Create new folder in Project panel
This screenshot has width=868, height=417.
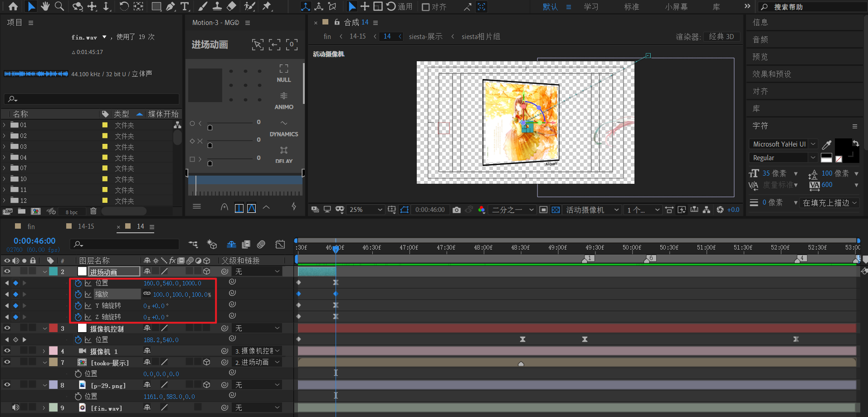point(22,211)
